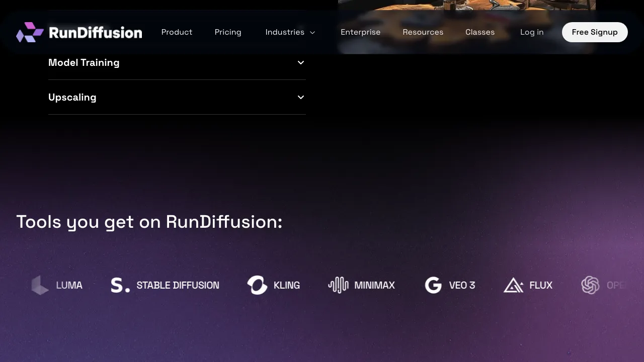
Task: Select the Flux triangle logo
Action: coord(514,285)
